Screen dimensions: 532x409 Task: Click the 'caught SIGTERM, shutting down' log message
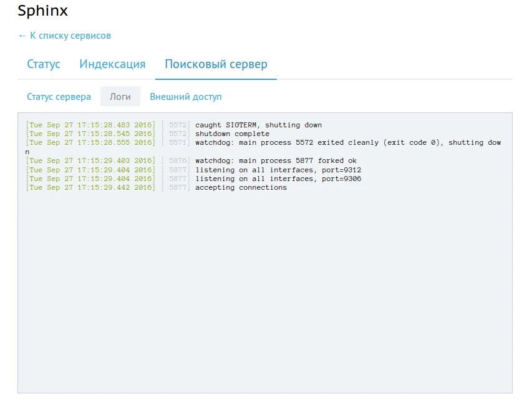click(258, 125)
